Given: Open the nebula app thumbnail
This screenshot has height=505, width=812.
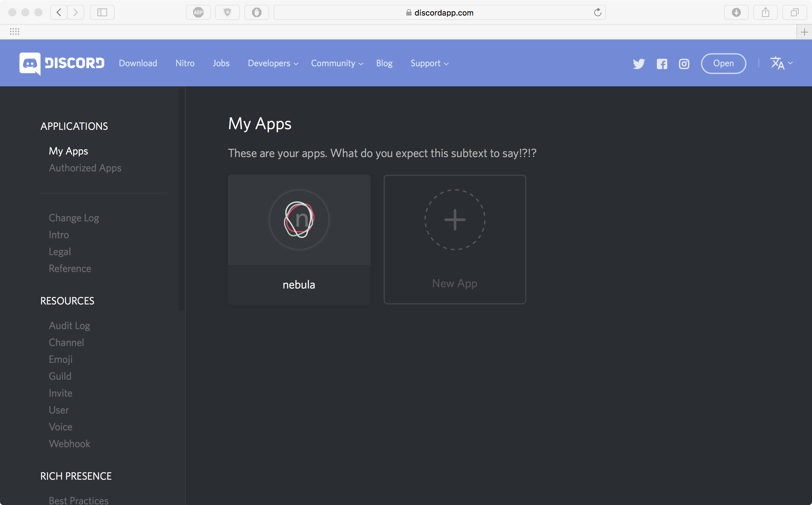Looking at the screenshot, I should tap(299, 220).
